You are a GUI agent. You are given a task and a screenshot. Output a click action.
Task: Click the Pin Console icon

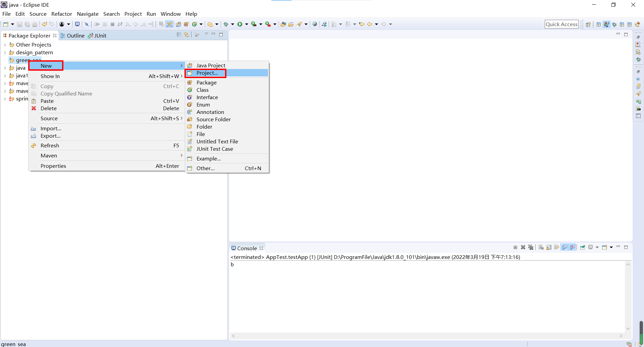[x=583, y=248]
